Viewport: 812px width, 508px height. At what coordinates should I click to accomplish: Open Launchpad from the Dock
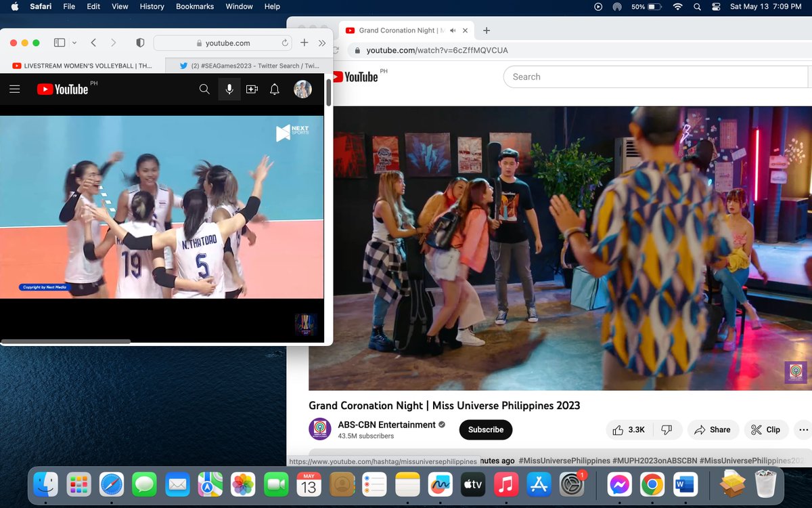pos(79,484)
